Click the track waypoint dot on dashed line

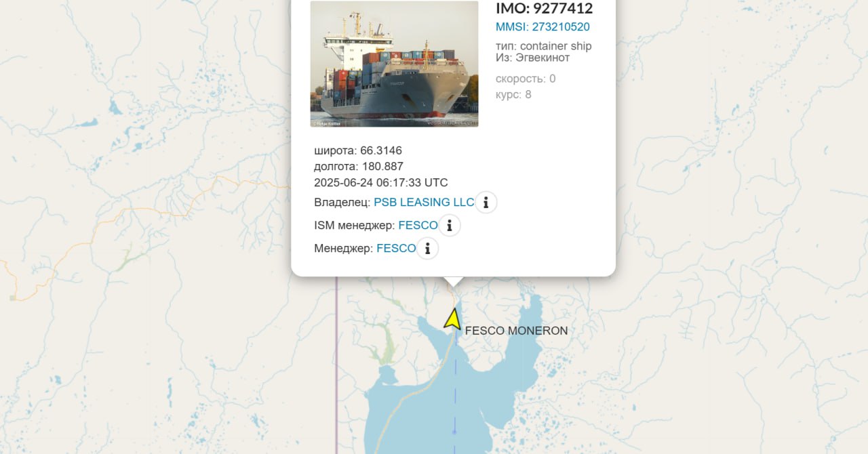click(x=454, y=432)
